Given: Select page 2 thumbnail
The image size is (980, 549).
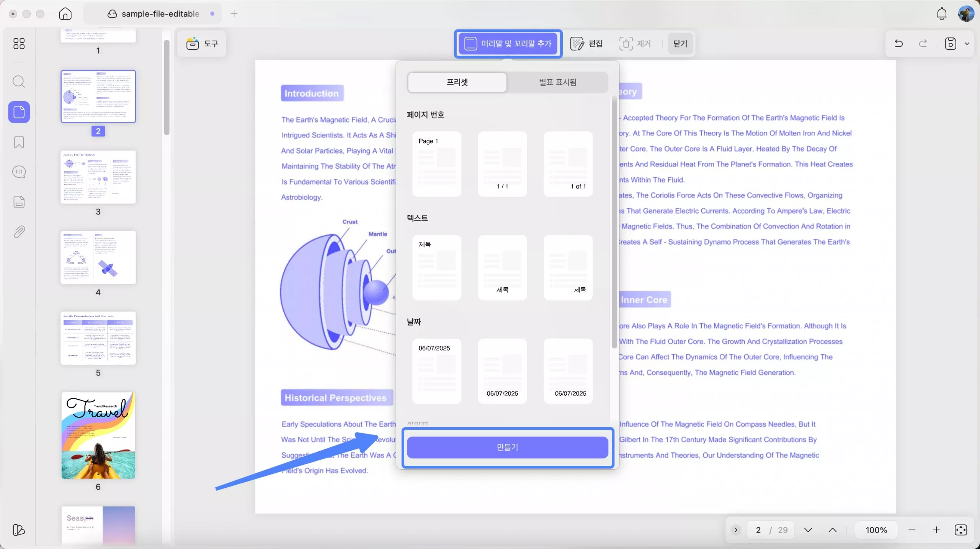Looking at the screenshot, I should (98, 96).
